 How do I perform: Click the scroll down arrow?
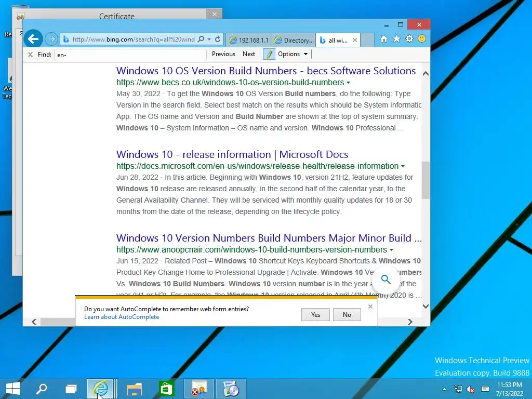coord(425,306)
